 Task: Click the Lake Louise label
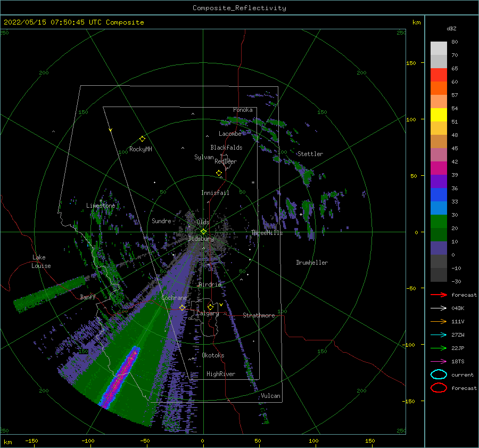41,262
